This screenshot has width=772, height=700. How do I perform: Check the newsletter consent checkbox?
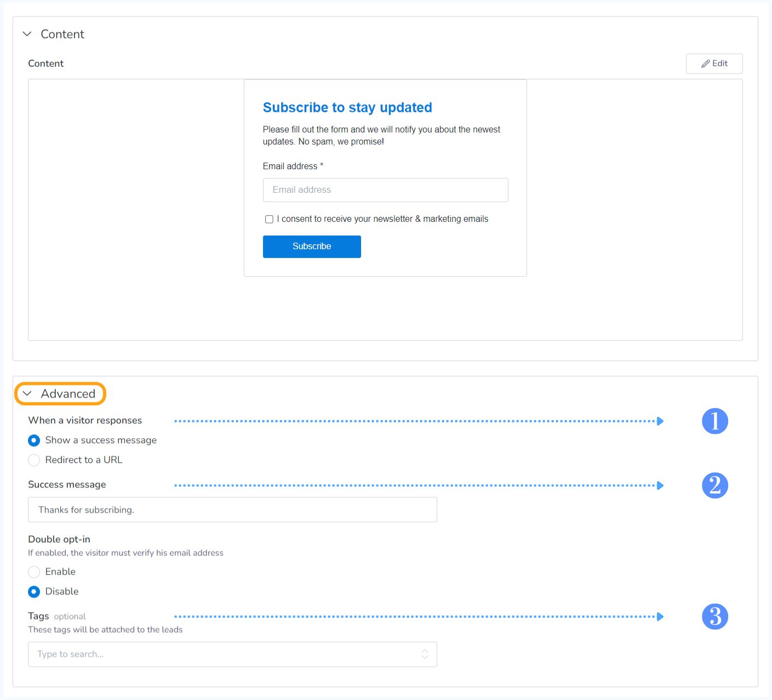click(x=269, y=219)
